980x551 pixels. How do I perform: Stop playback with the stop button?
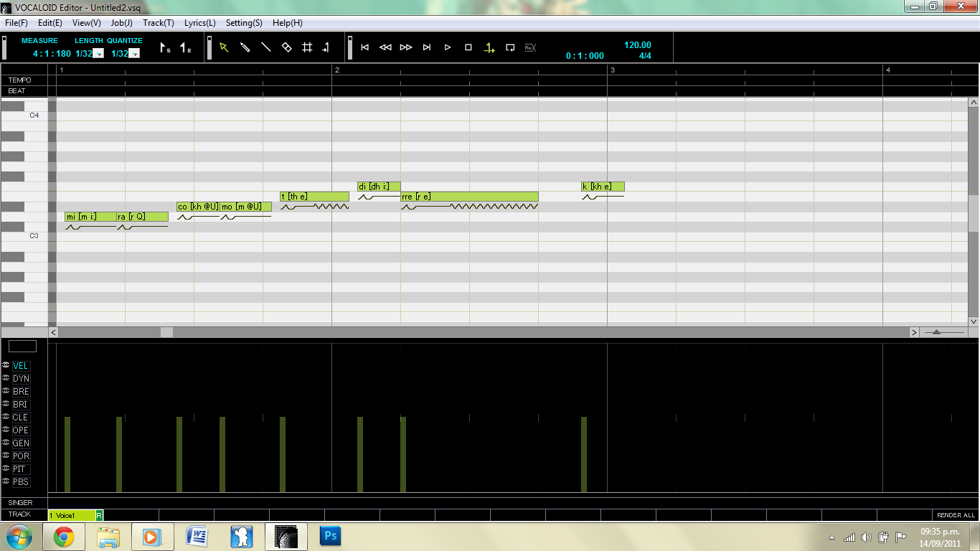pyautogui.click(x=468, y=47)
